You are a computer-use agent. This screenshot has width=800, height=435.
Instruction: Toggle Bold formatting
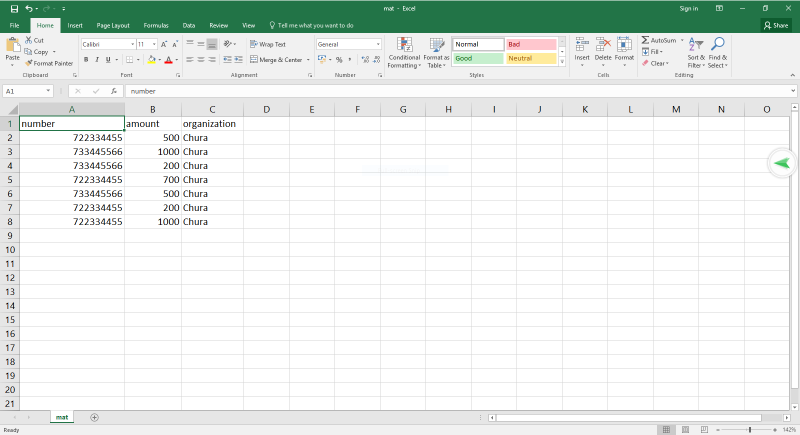tap(86, 60)
